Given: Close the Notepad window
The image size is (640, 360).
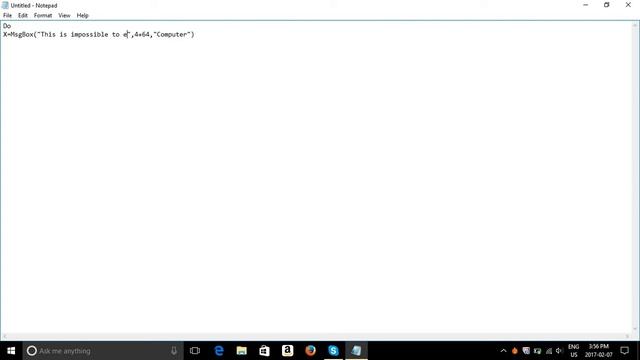Looking at the screenshot, I should coord(628,5).
